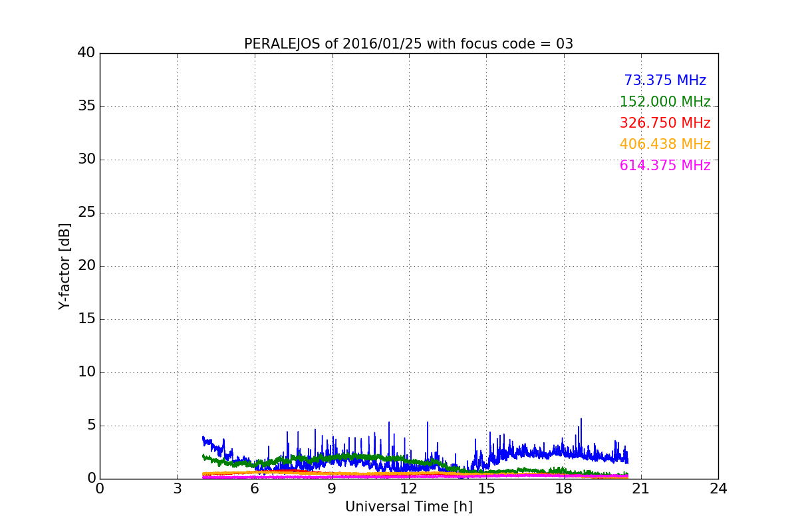
Task: Click the y-axis tick label 15
Action: pyautogui.click(x=86, y=319)
